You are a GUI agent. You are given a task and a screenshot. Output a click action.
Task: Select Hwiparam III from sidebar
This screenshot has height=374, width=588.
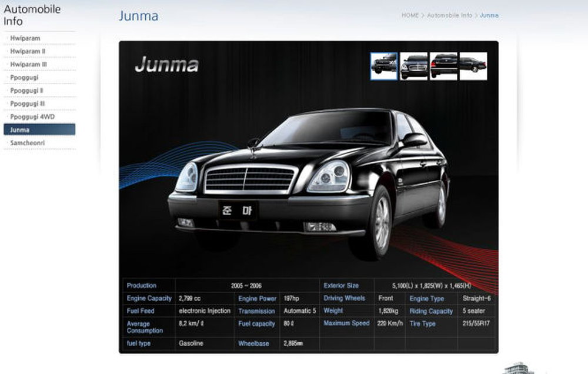[29, 64]
